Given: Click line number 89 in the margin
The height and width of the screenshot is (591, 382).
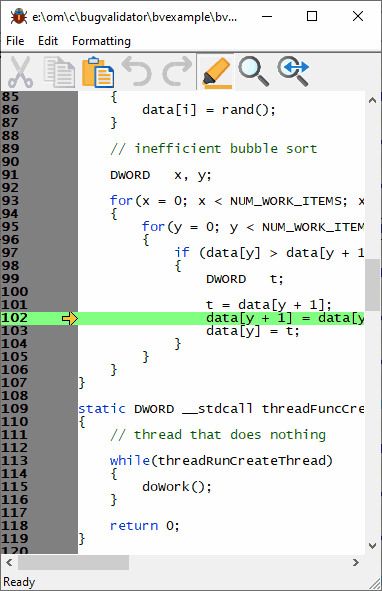Looking at the screenshot, I should (x=10, y=149).
